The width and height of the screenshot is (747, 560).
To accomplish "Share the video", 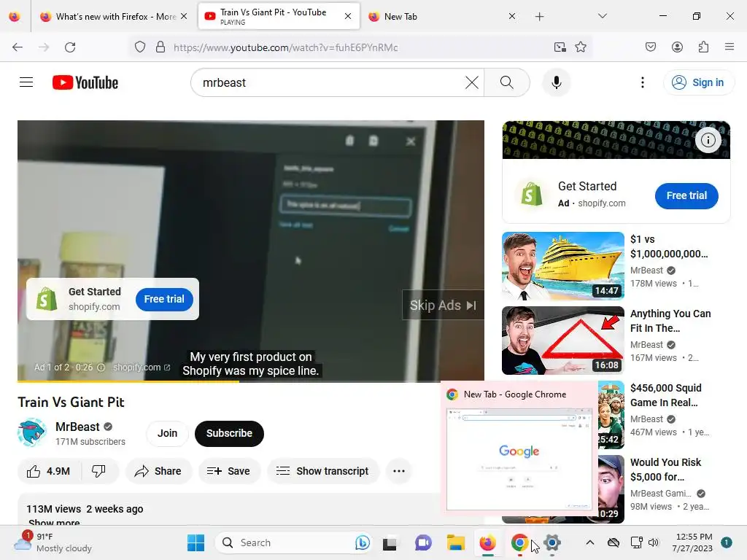I will coord(158,471).
